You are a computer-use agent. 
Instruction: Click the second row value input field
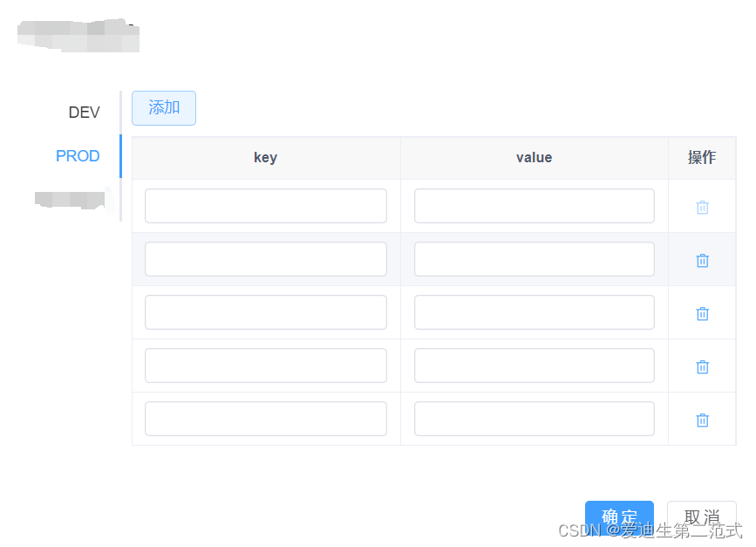tap(534, 259)
